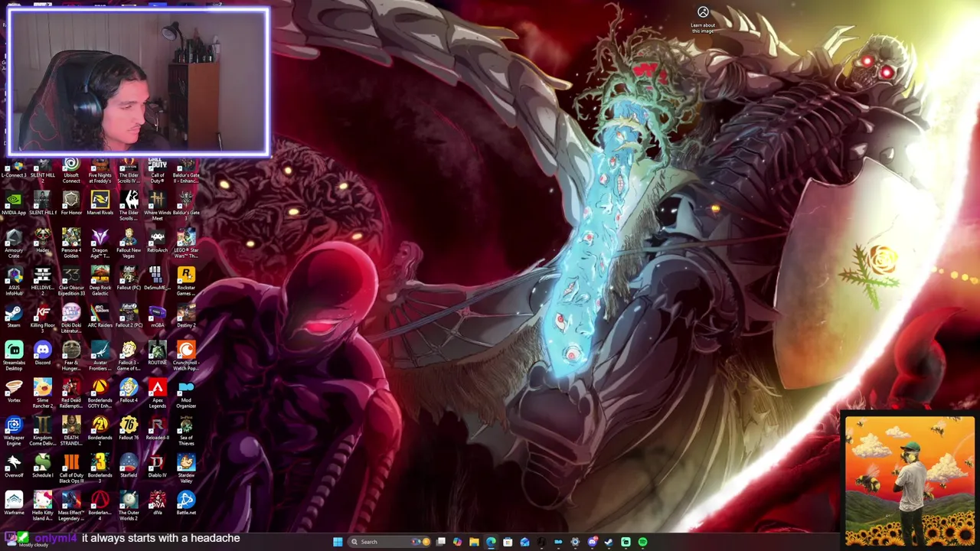Open the Windows Start menu
980x551 pixels.
(x=338, y=542)
